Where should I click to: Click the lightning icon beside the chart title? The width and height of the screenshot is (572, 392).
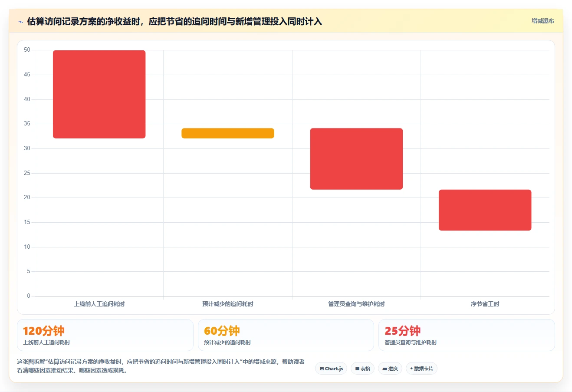click(20, 22)
